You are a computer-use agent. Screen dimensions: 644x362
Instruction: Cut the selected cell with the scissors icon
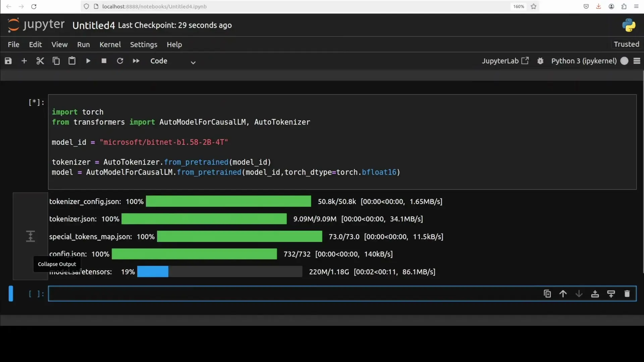40,61
